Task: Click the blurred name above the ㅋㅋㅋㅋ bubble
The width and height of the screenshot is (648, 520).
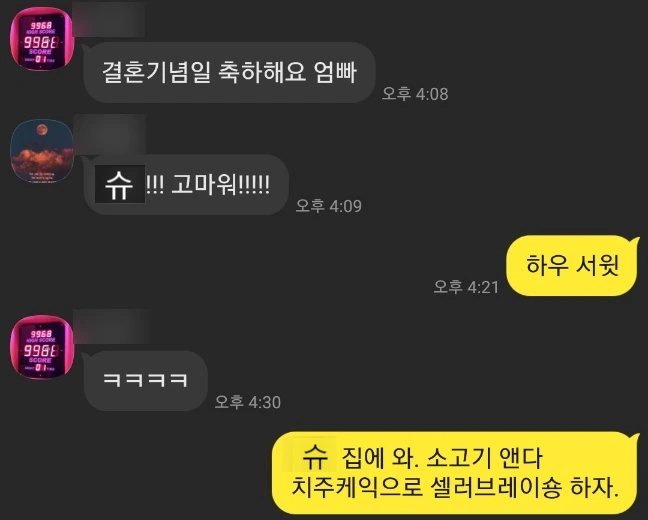Action: click(x=111, y=327)
